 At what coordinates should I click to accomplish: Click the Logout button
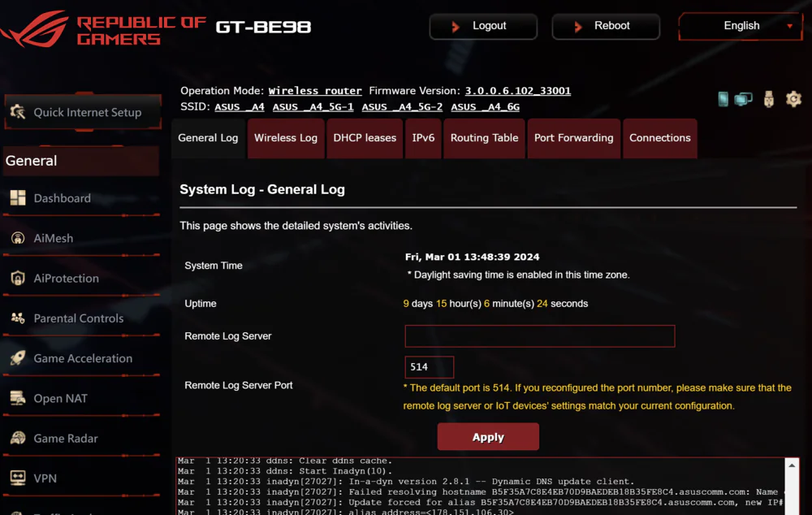tap(483, 27)
